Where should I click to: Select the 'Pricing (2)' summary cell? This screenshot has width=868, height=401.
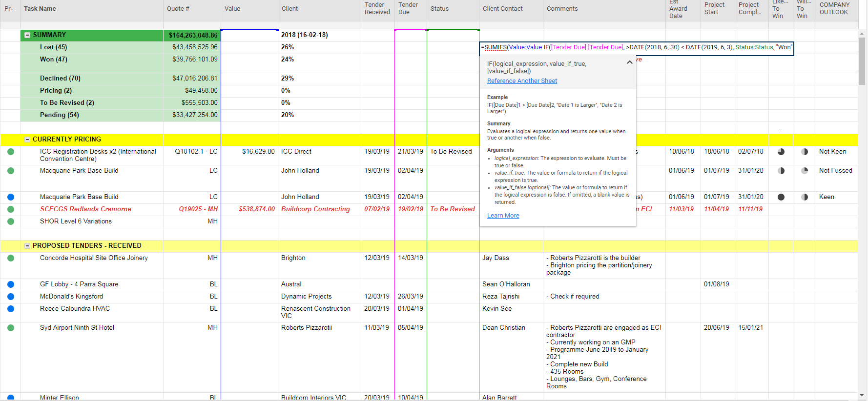point(92,91)
